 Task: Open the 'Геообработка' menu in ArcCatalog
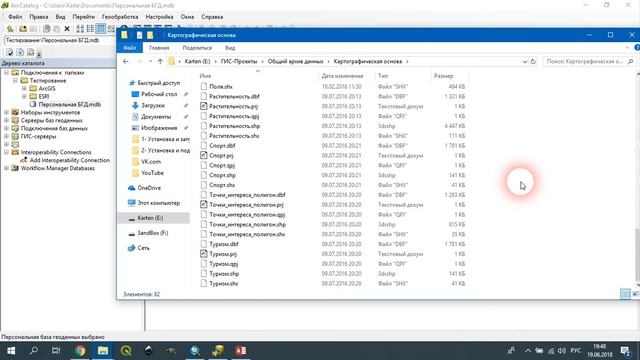(120, 17)
